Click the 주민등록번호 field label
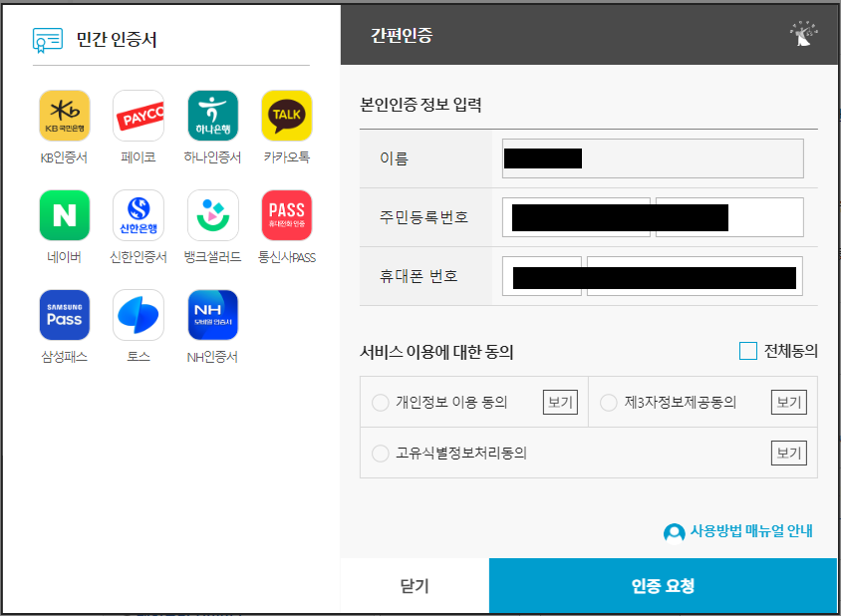This screenshot has width=841, height=616. [x=423, y=217]
